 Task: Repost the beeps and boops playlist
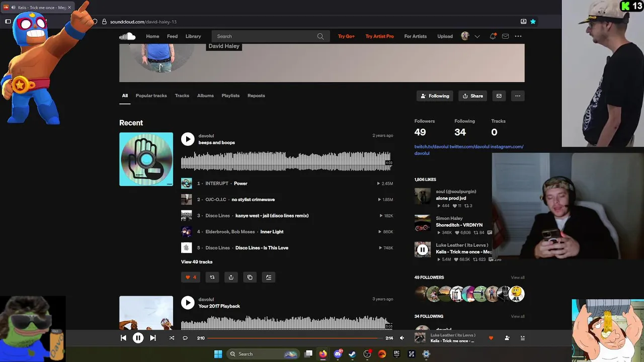[212, 277]
